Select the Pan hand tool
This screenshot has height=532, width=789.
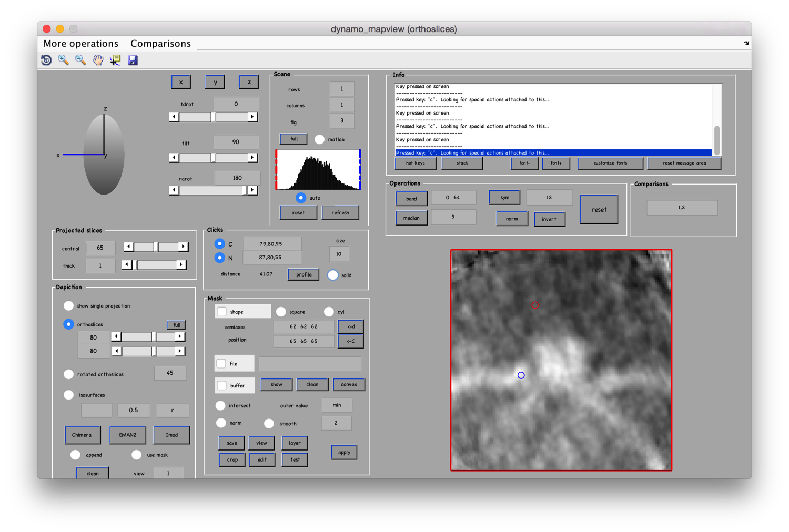point(98,60)
